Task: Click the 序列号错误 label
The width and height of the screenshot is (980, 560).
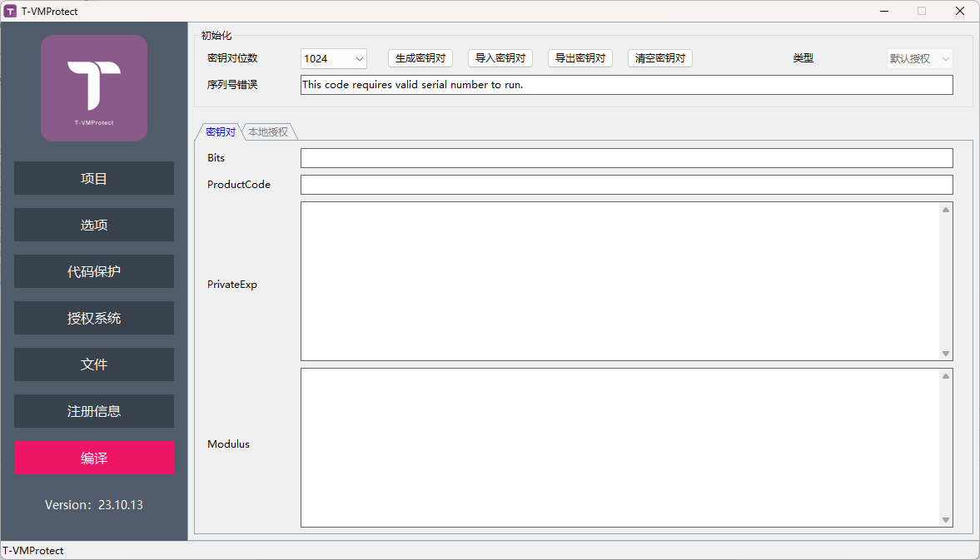Action: (x=232, y=84)
